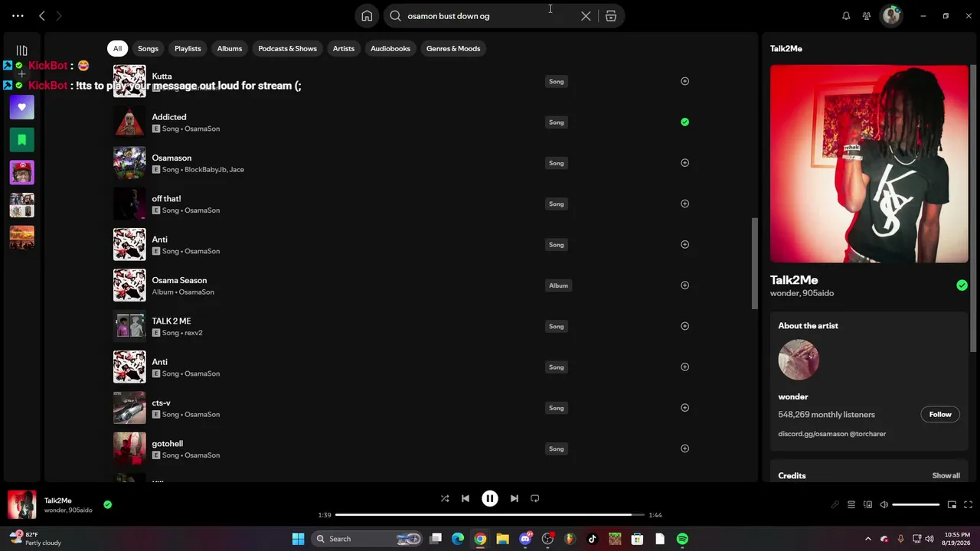Screen dimensions: 980x551
Task: Open artist rexv2 under TALK 2 ME
Action: (x=191, y=333)
